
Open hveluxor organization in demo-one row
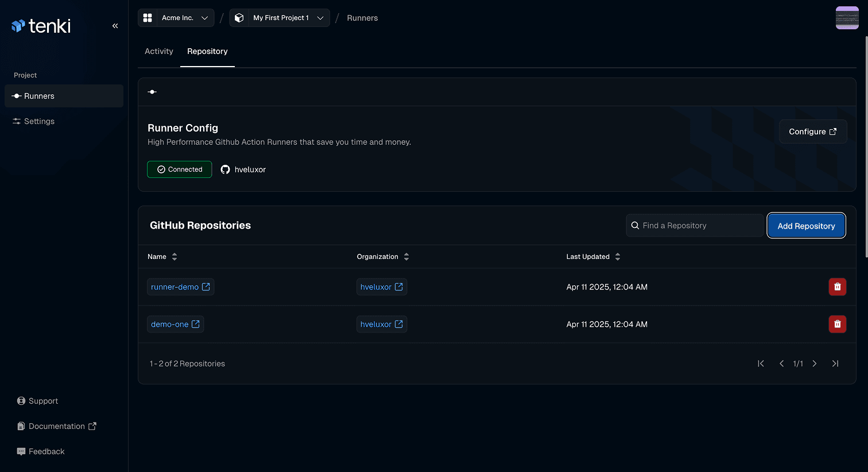382,324
